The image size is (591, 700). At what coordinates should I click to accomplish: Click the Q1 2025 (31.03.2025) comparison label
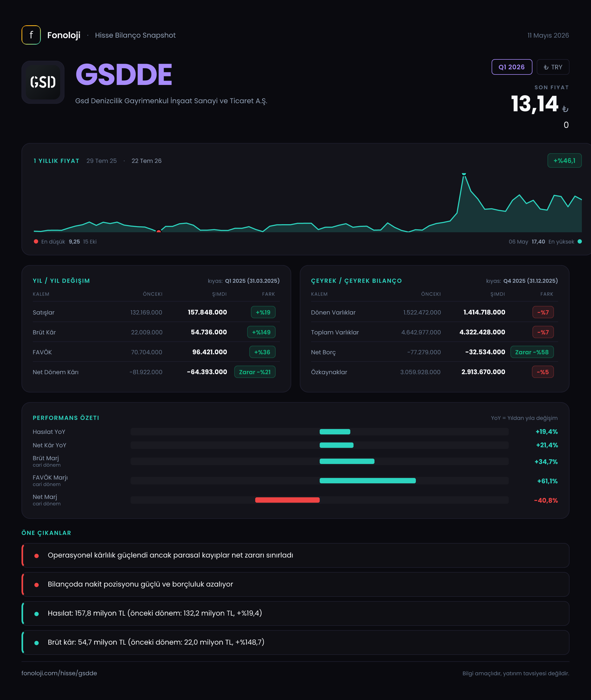pyautogui.click(x=252, y=281)
